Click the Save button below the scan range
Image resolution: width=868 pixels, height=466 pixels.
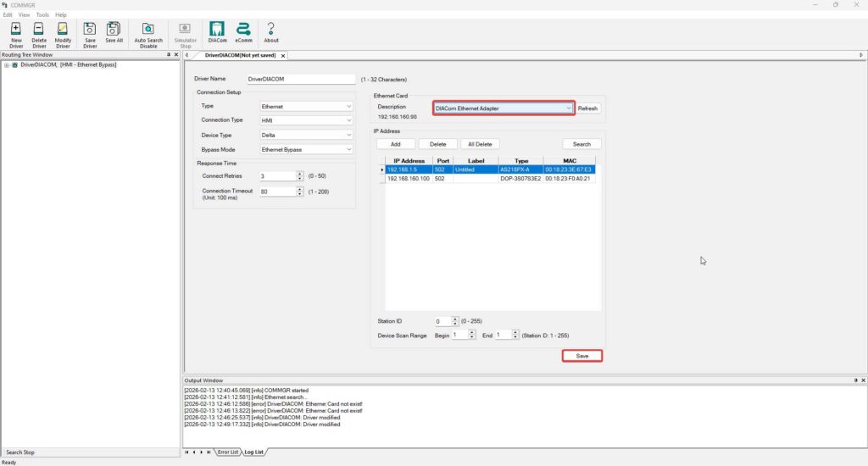581,356
